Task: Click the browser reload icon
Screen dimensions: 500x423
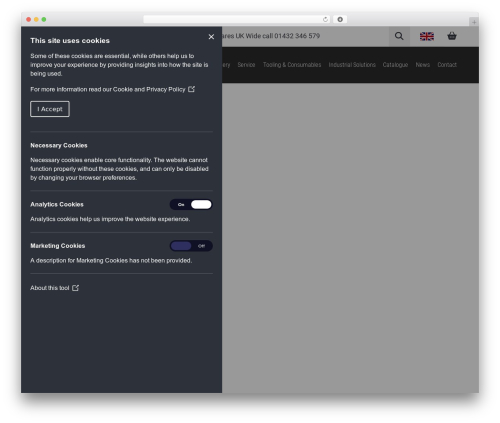Action: (x=325, y=19)
